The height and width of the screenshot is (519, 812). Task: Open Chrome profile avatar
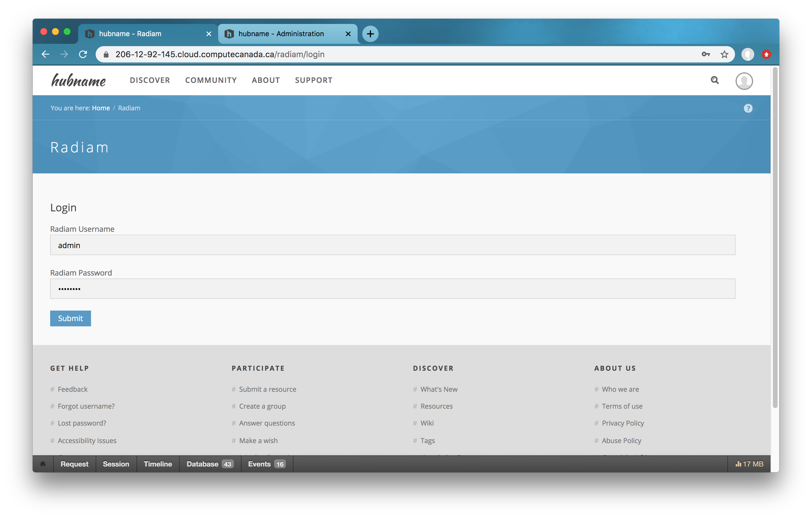[x=748, y=54]
